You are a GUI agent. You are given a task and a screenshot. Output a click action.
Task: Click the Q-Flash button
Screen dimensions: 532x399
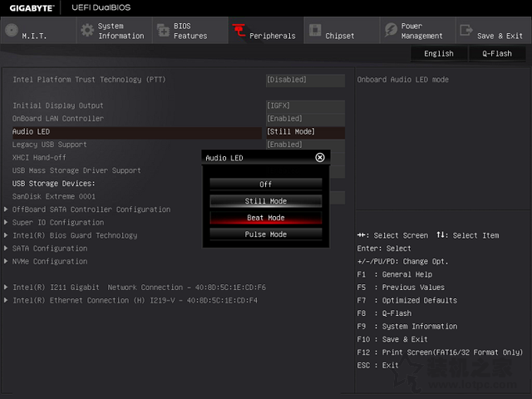pyautogui.click(x=496, y=53)
